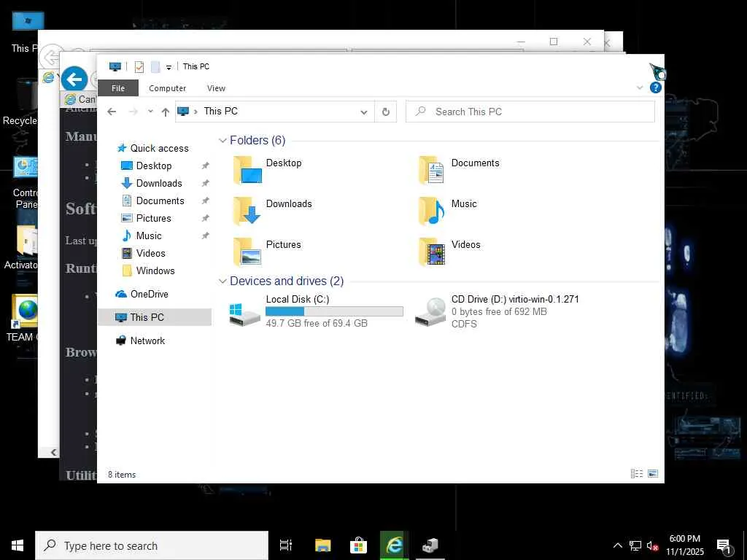Click the "8 items" status bar text

(122, 475)
